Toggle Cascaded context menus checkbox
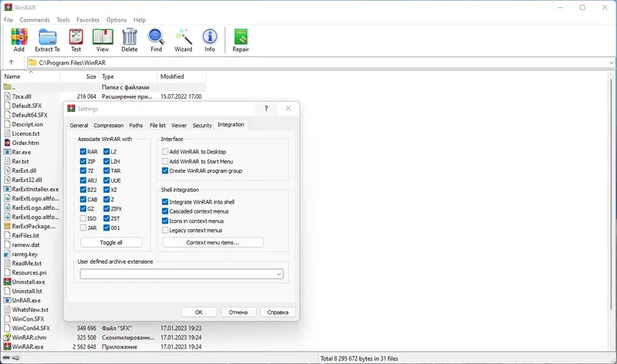The width and height of the screenshot is (617, 364). (165, 211)
